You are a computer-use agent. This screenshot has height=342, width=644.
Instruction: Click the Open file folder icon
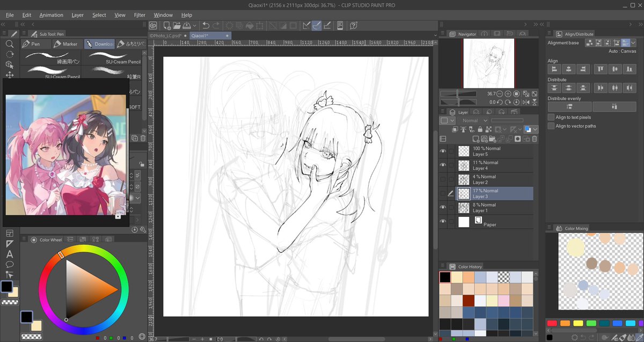click(x=176, y=25)
